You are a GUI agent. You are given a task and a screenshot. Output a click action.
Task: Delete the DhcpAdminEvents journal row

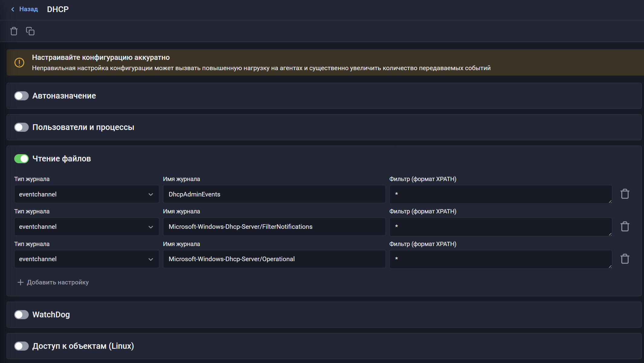[x=625, y=194]
